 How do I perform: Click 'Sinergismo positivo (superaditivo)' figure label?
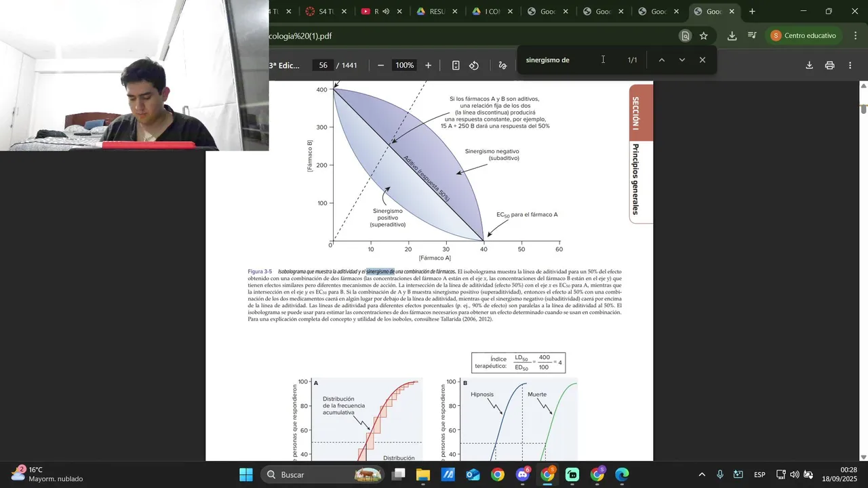click(388, 218)
